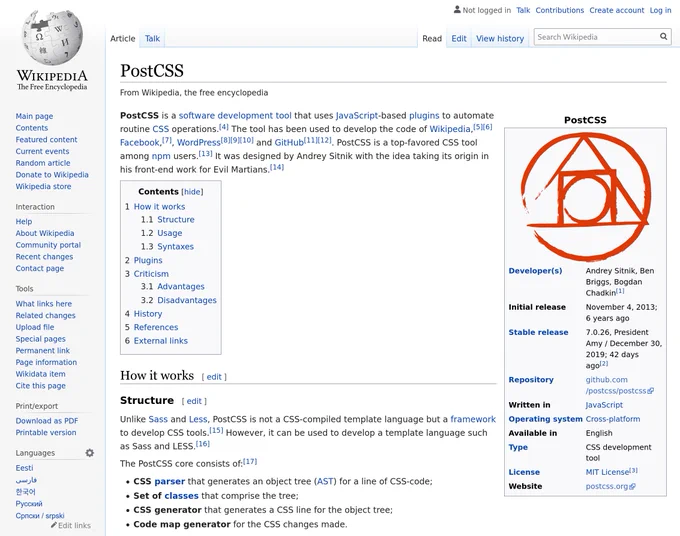This screenshot has height=536, width=680.
Task: Open Current events in sidebar
Action: click(x=42, y=151)
